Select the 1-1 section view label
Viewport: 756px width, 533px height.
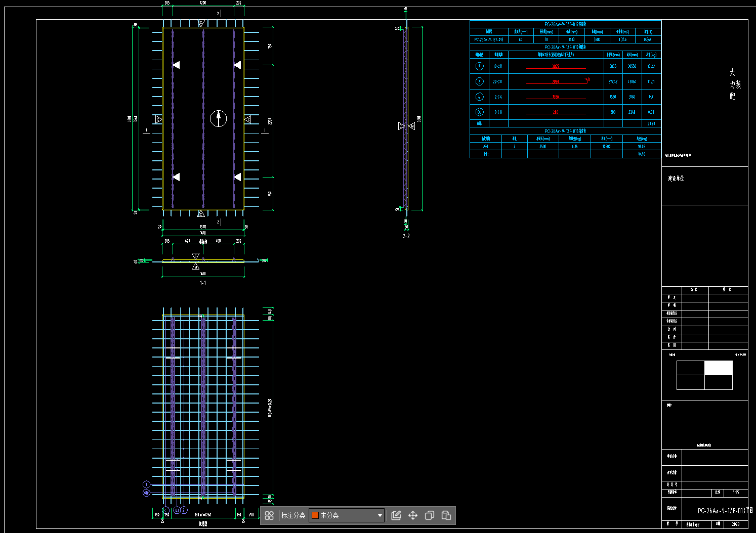coord(203,283)
